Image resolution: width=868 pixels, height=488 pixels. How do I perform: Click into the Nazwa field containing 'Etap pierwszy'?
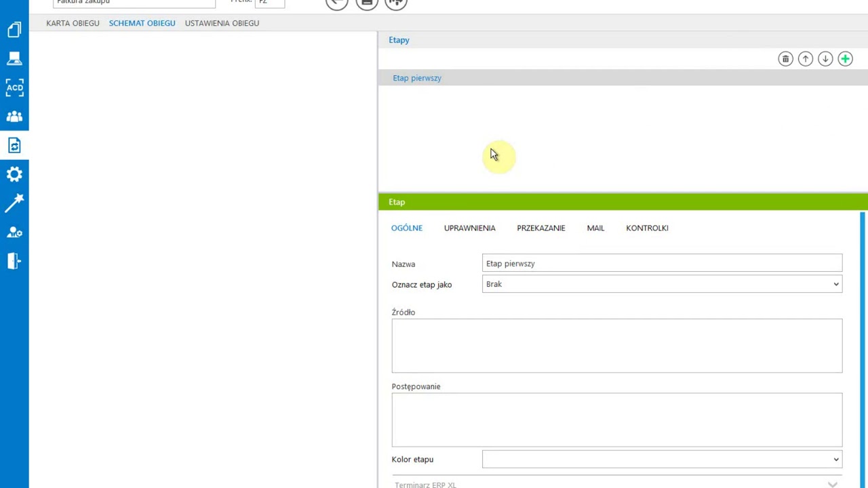coord(662,264)
